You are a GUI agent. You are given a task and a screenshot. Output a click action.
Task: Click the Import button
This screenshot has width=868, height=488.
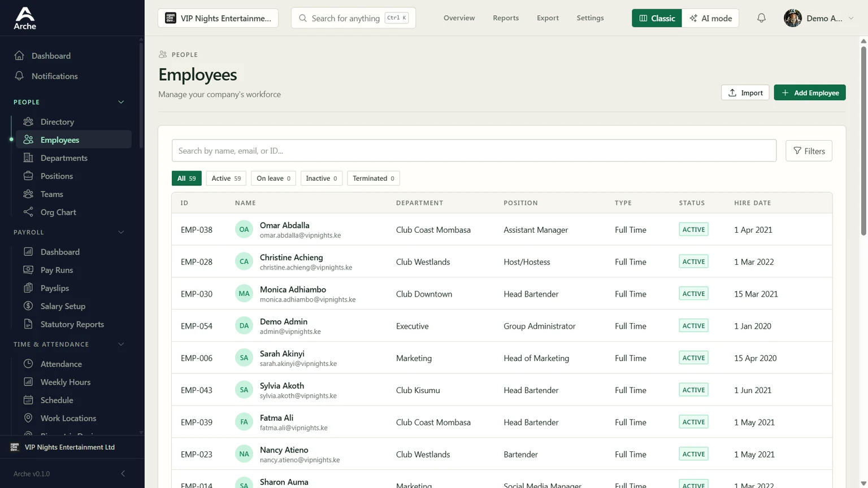[745, 93]
